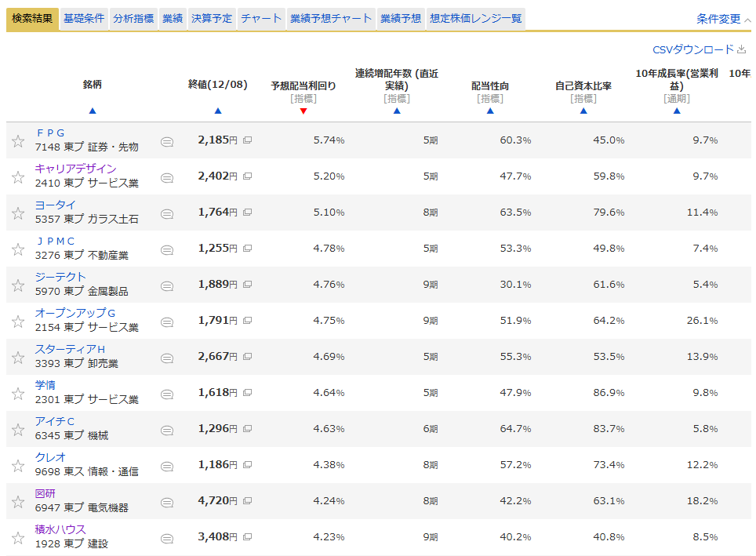Sort by 予想配当利回り using red arrow

[x=303, y=111]
